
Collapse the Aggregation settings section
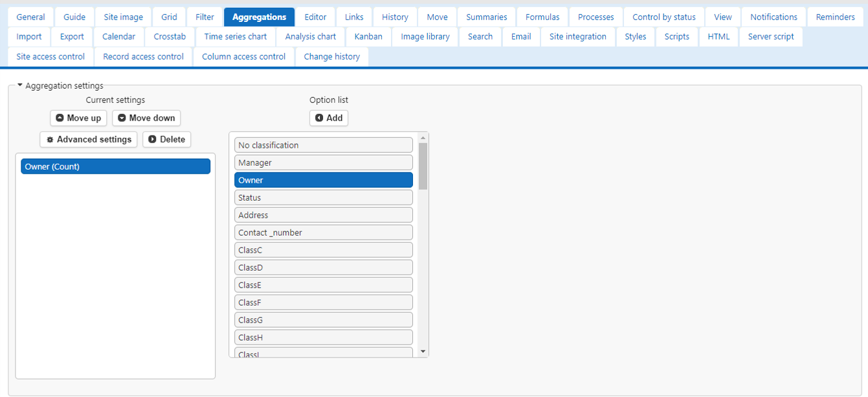60,85
